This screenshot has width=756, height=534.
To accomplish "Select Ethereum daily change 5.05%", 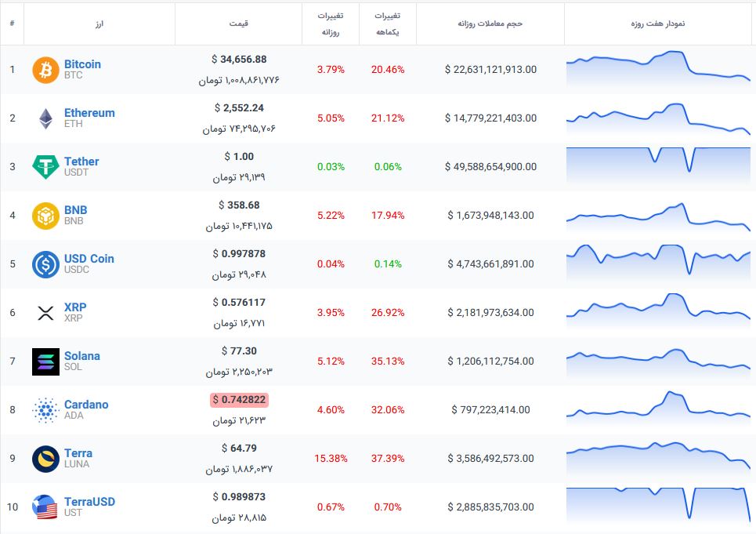I will 331,118.
